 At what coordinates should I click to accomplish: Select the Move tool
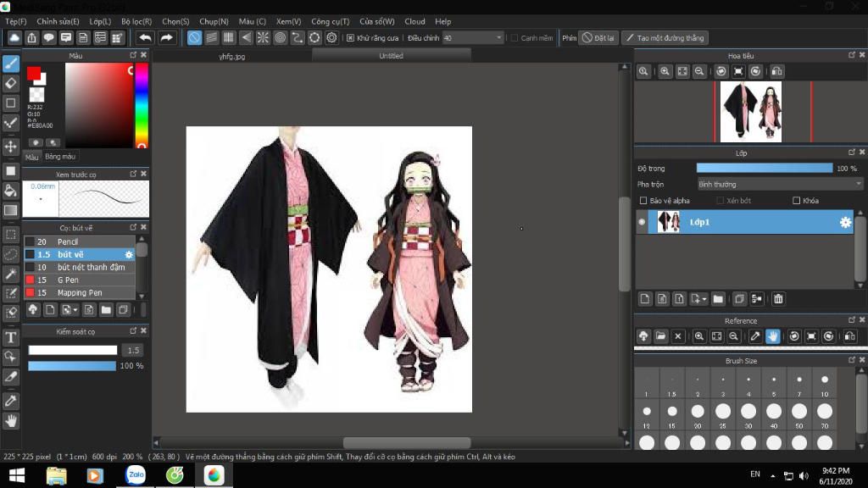coord(10,147)
